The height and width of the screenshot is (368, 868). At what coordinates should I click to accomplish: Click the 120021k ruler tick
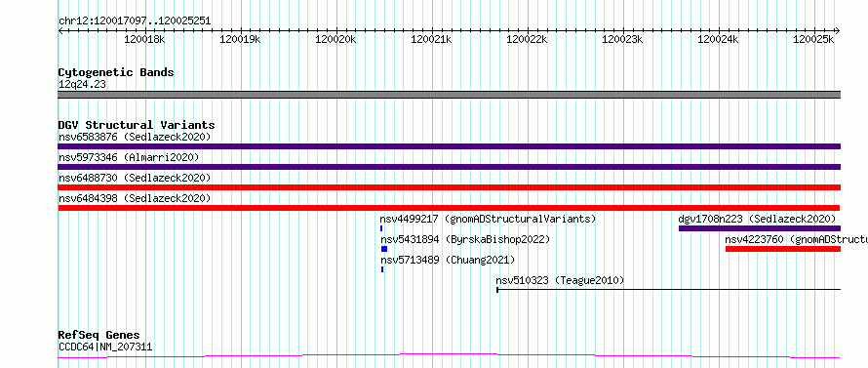(432, 39)
